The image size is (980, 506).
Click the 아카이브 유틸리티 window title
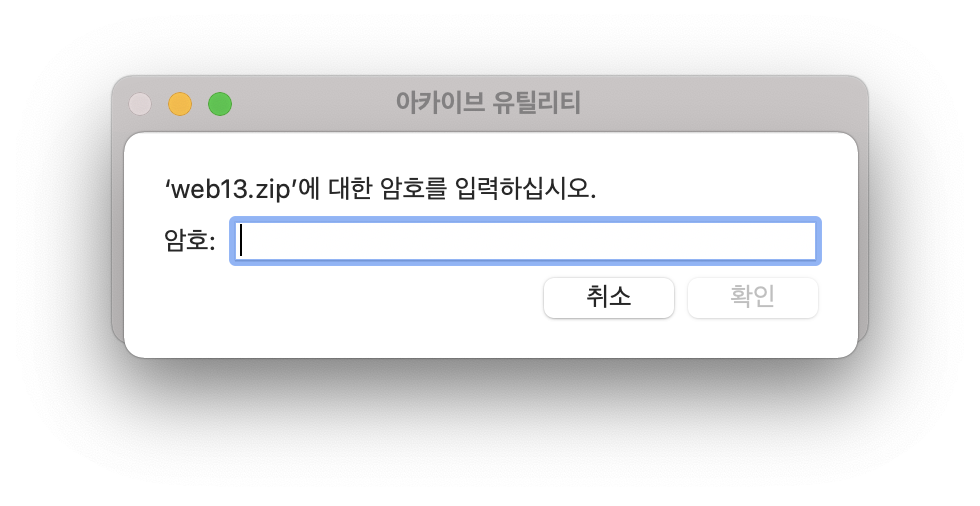(x=488, y=103)
